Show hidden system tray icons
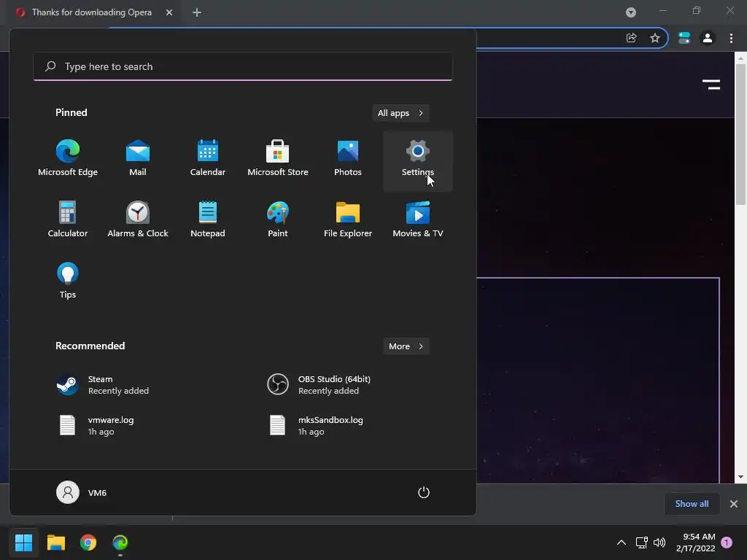The width and height of the screenshot is (747, 560). tap(622, 542)
